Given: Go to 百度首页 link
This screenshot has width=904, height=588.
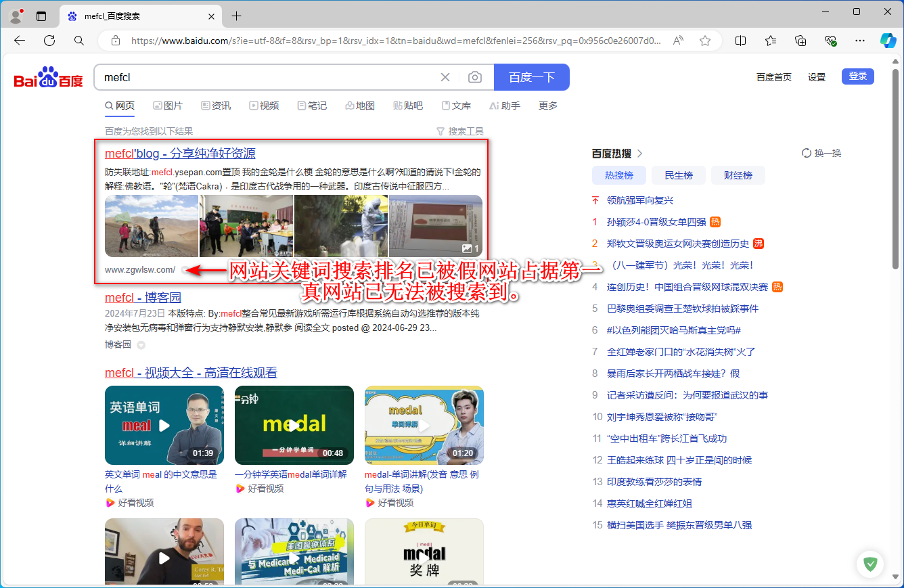Looking at the screenshot, I should click(774, 77).
